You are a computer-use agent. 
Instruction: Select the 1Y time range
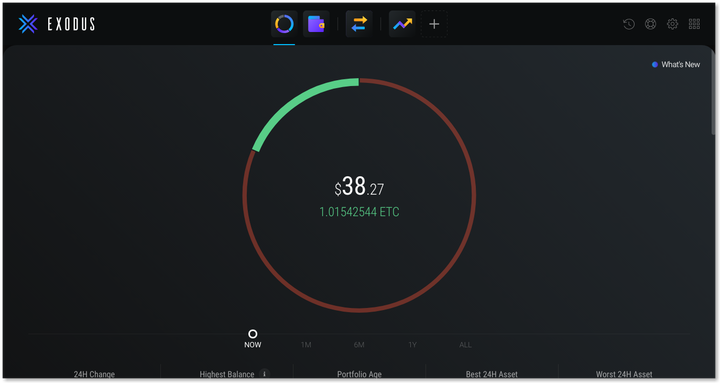pyautogui.click(x=412, y=345)
